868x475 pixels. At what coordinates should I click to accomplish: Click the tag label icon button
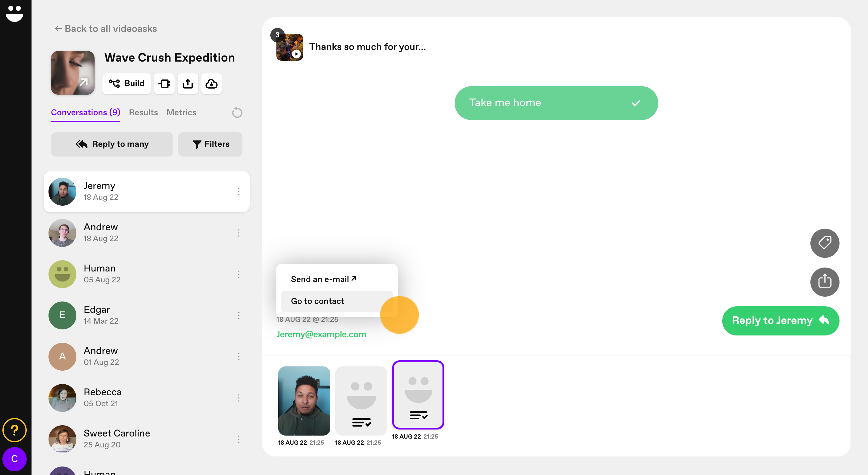[x=825, y=243]
